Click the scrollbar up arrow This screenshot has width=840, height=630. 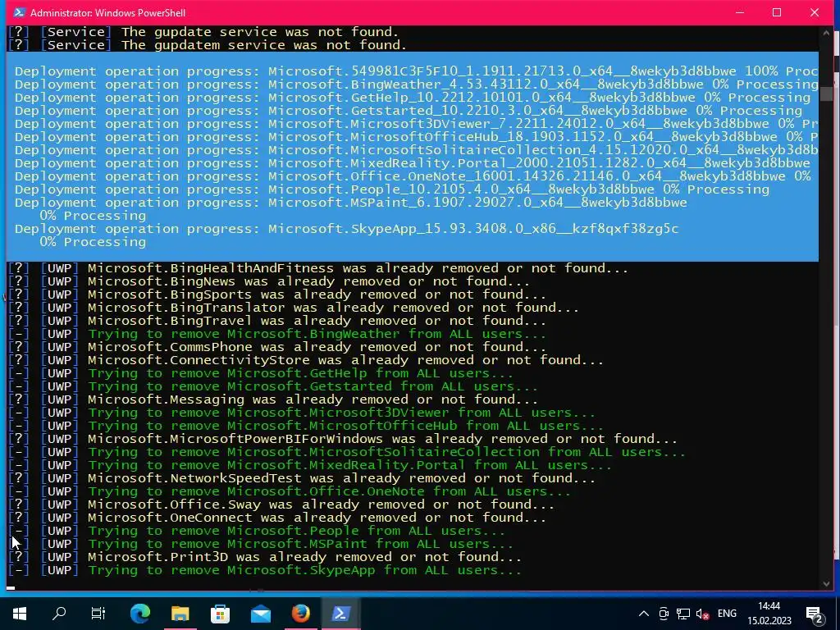825,33
